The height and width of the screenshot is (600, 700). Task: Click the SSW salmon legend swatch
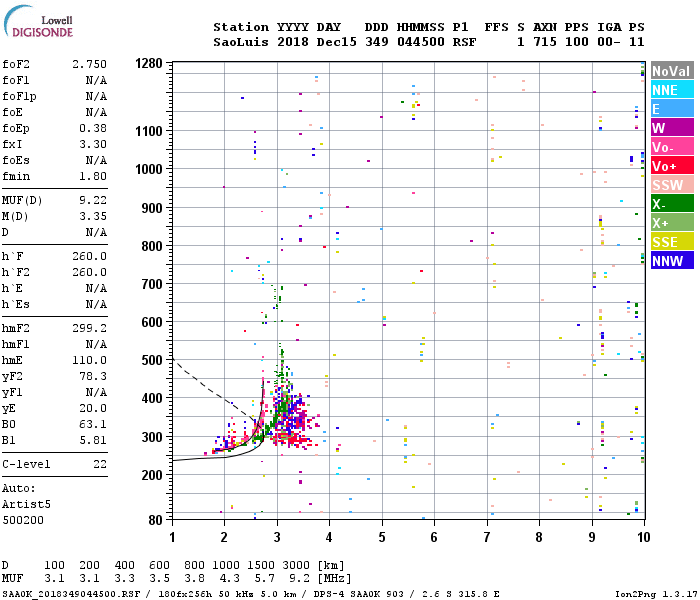pos(672,185)
